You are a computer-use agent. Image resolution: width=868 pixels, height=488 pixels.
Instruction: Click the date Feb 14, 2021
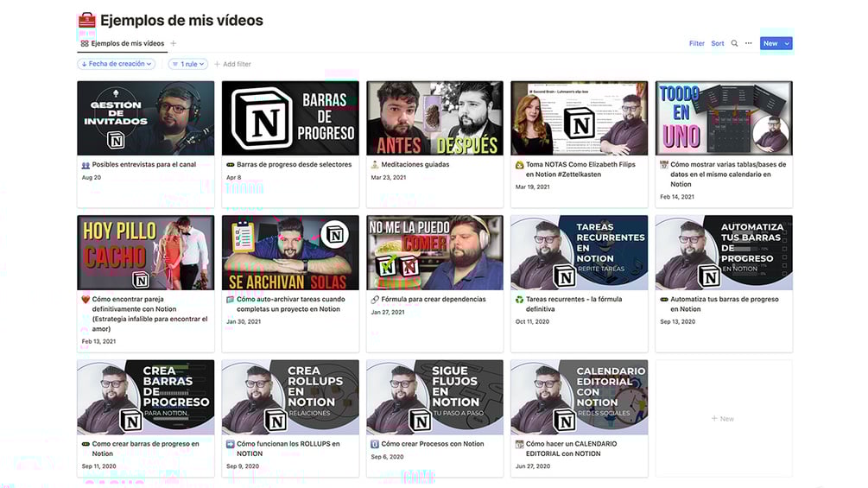pyautogui.click(x=677, y=197)
